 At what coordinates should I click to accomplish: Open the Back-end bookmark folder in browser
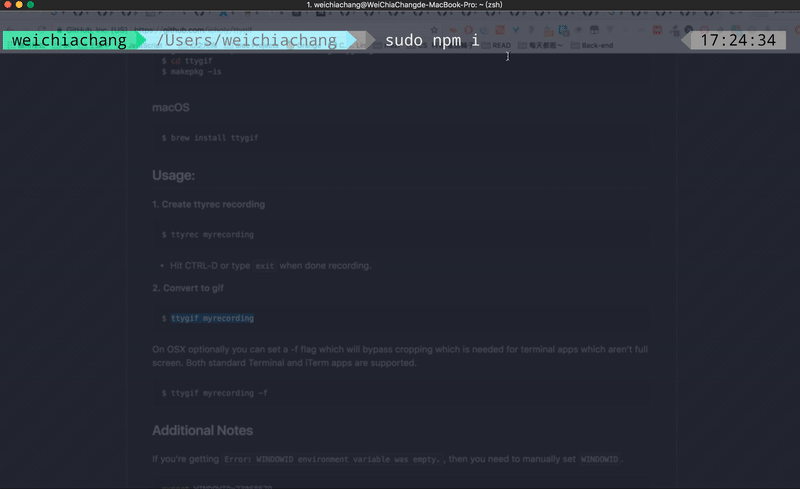[592, 45]
